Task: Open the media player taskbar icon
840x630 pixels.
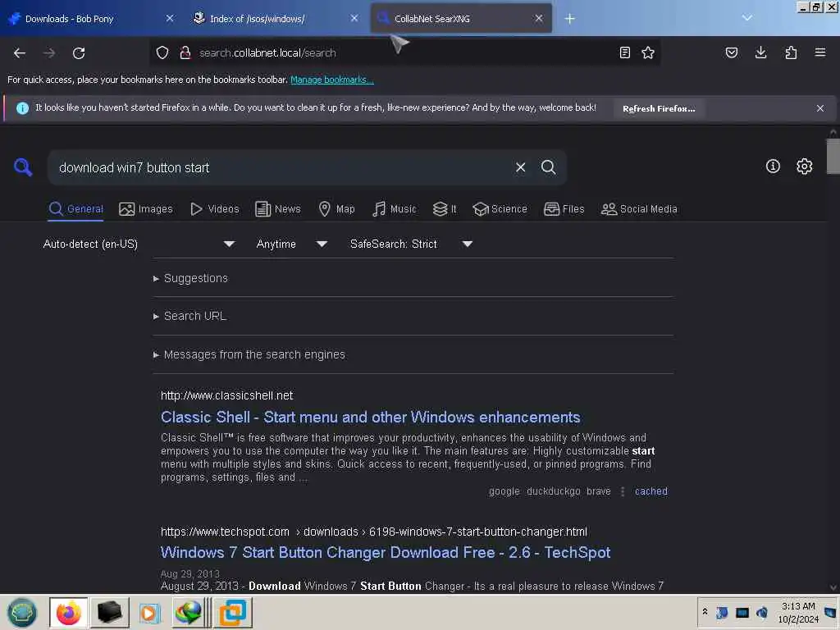Action: [150, 613]
